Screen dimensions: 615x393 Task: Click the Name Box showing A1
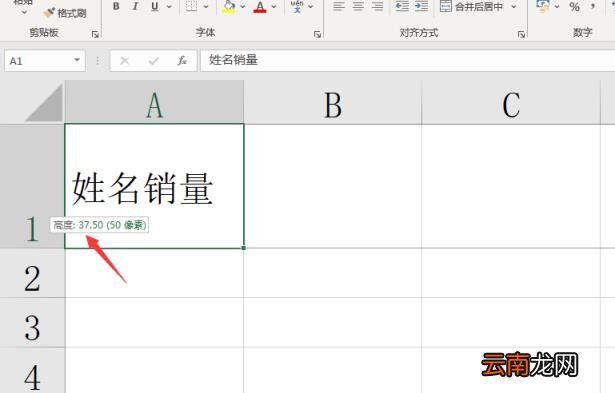coord(38,61)
